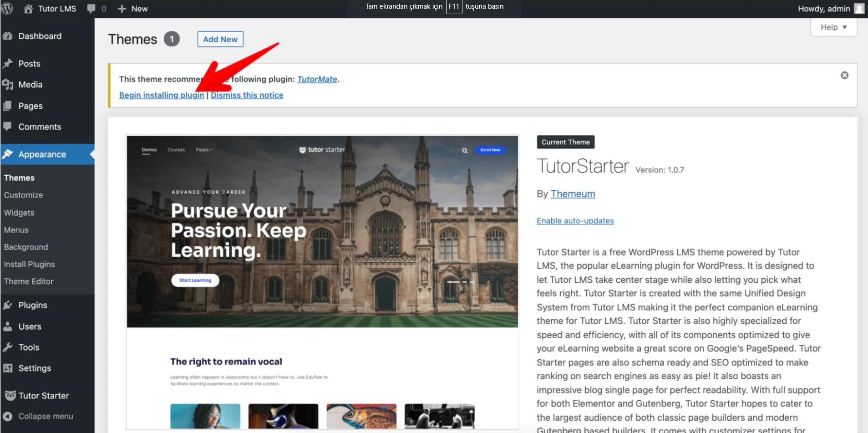868x433 pixels.
Task: Click the search icon in the theme preview
Action: tap(465, 150)
